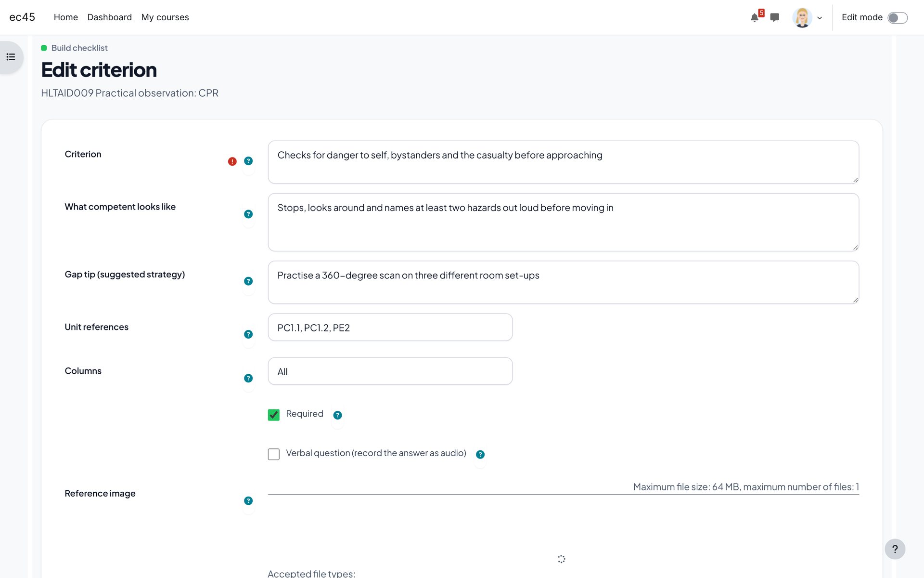Click the HLTAID009 Practical observation: CPR subtitle
Viewport: 924px width, 578px height.
[x=129, y=93]
